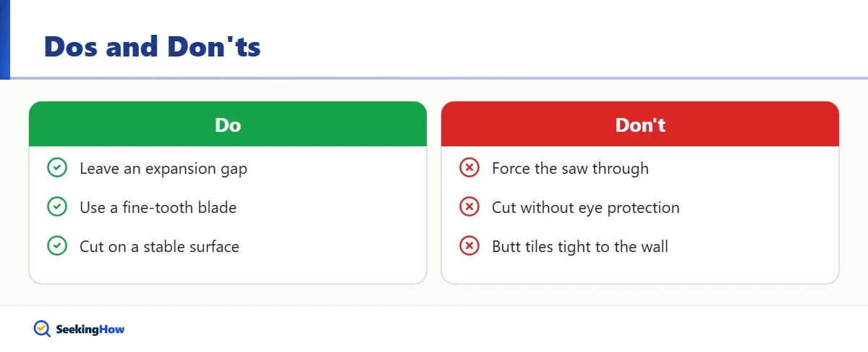Click the X icon next to Cut without eye protection
The image size is (868, 352).
click(x=469, y=207)
